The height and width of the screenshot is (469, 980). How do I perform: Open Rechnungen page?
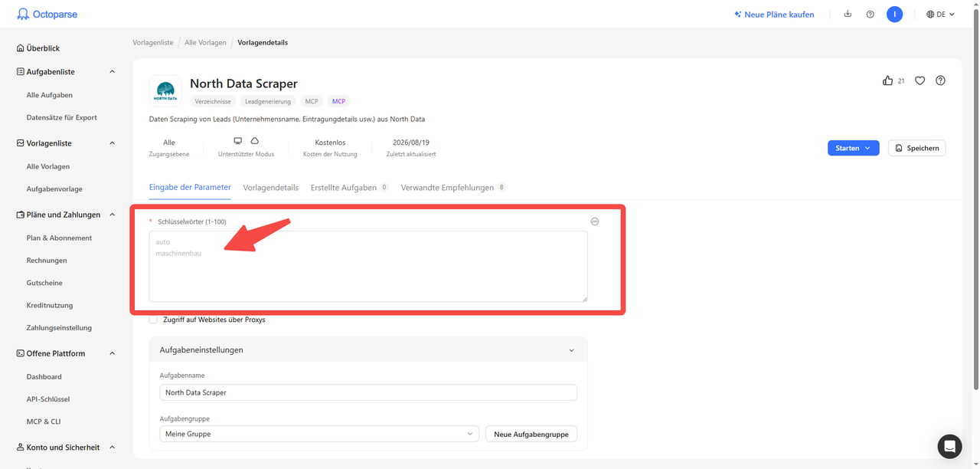[47, 261]
